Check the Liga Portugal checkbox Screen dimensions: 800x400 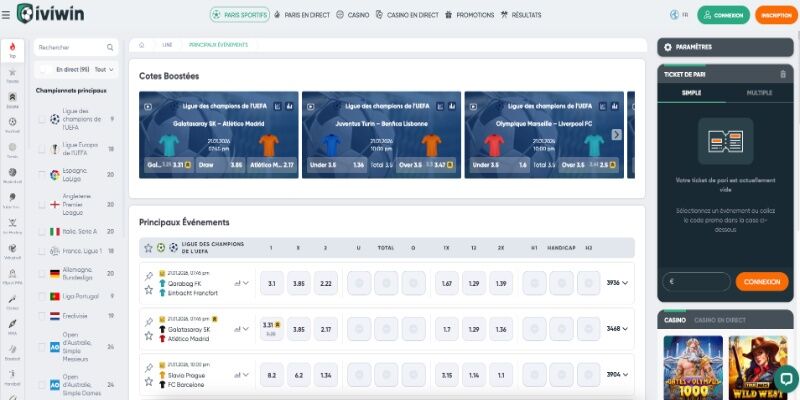click(x=42, y=296)
